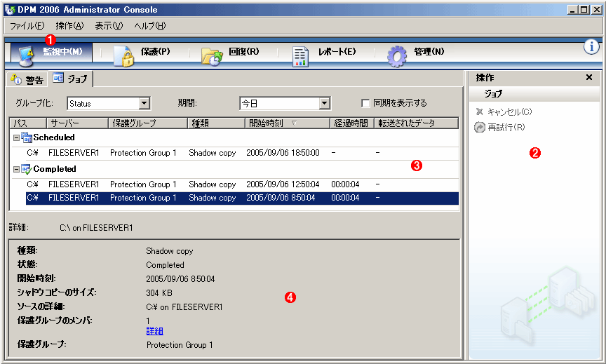Image resolution: width=606 pixels, height=364 pixels.
Task: Select the completed job at 2005/09/06 12:50:04
Action: click(242, 184)
